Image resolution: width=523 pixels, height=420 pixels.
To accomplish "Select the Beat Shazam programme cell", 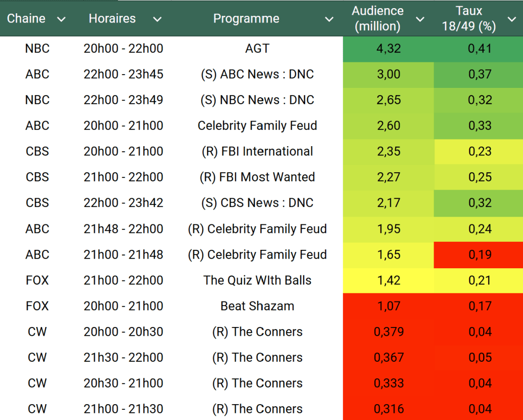I will [x=257, y=306].
